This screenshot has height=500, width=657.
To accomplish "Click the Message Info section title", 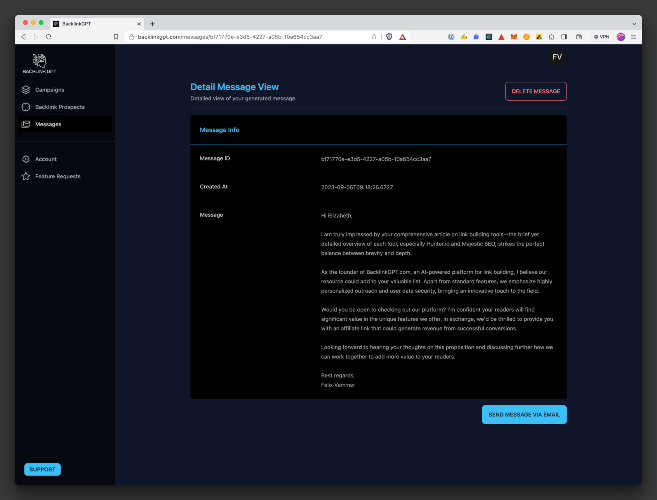I will coord(219,130).
